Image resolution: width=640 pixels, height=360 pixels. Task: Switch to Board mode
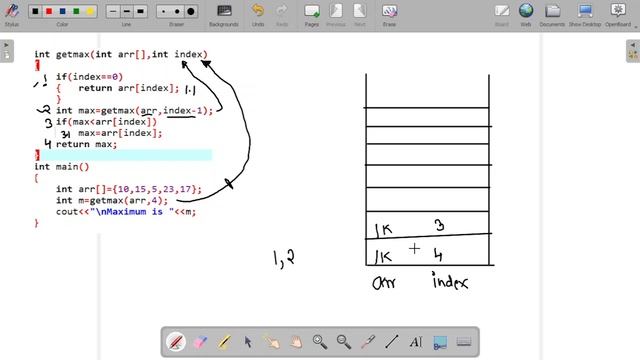point(502,15)
